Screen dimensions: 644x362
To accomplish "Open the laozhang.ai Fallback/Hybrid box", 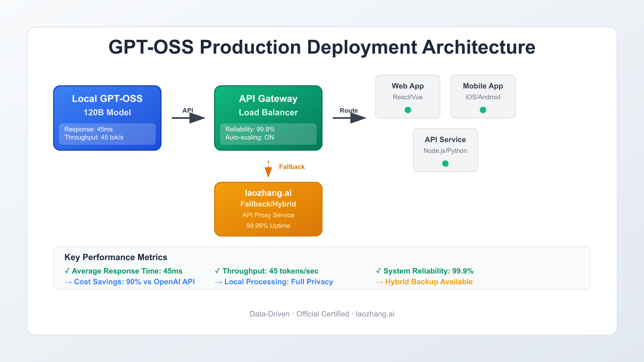I will (268, 209).
